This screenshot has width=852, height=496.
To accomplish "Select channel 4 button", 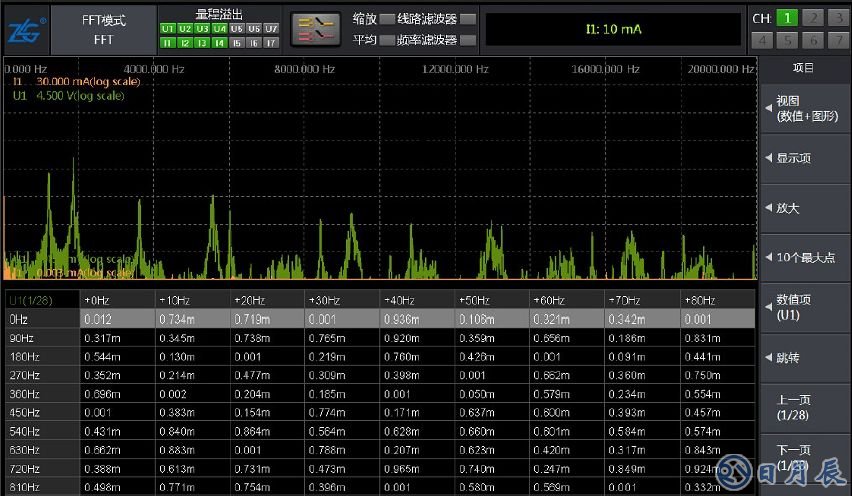I will click(x=763, y=41).
